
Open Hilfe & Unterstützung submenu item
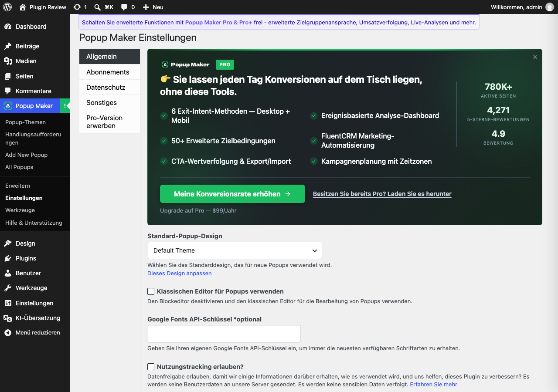click(x=34, y=223)
